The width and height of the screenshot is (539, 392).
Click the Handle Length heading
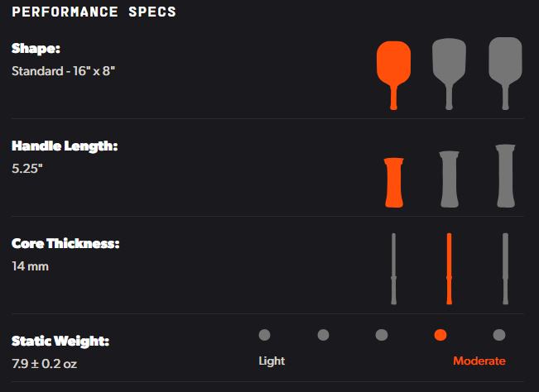click(65, 146)
